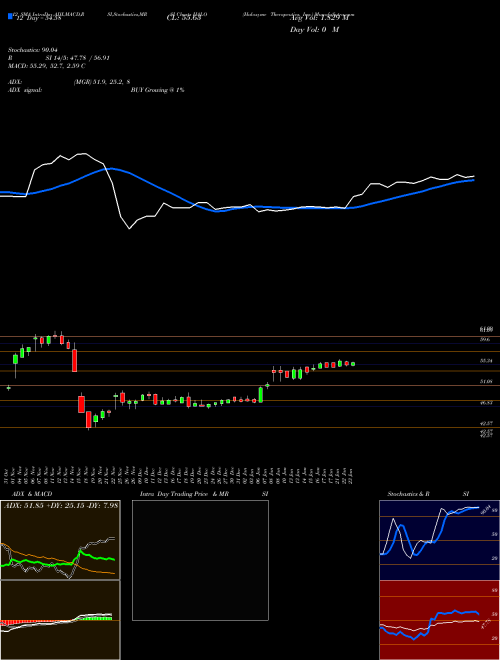Click the 'ADX signal:' label
500x660 pixels.
(x=25, y=90)
